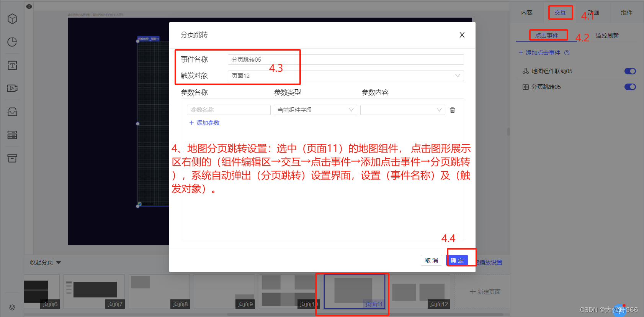Click the 分页跳转05 event row label

(x=546, y=87)
